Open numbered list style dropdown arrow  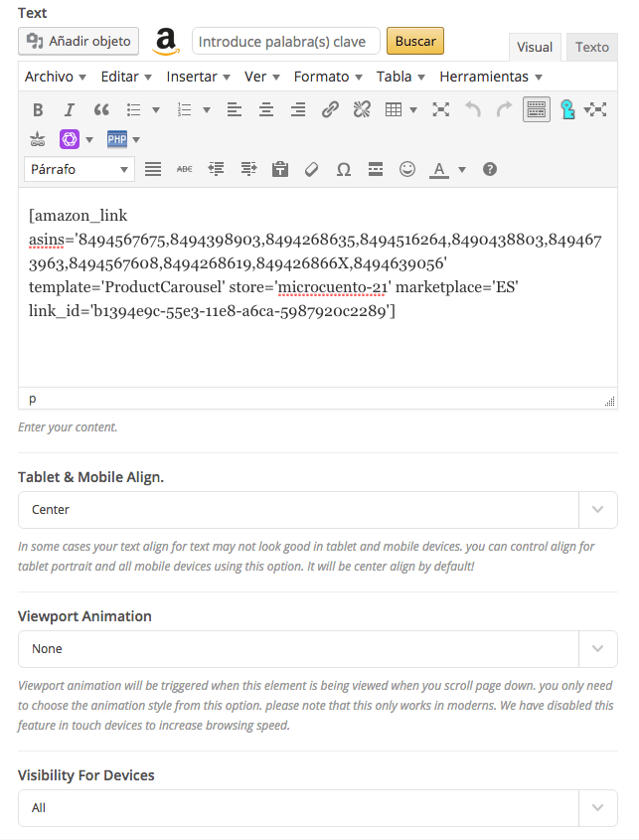point(207,109)
